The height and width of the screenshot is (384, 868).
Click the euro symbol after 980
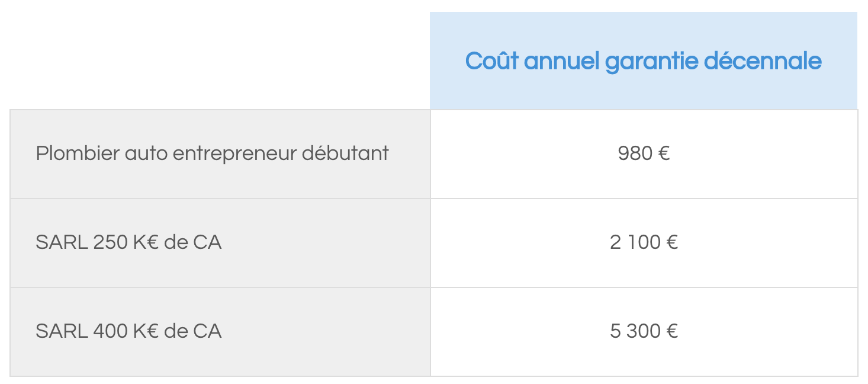coord(664,154)
